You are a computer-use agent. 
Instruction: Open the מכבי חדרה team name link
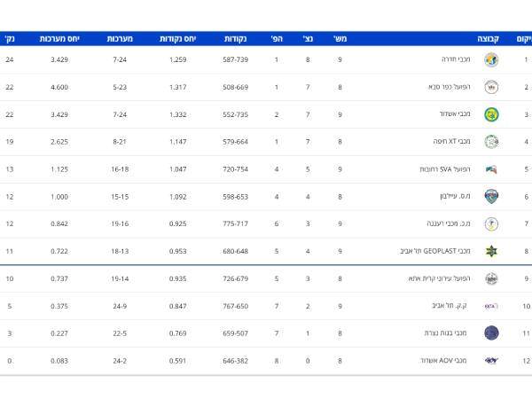click(x=458, y=60)
